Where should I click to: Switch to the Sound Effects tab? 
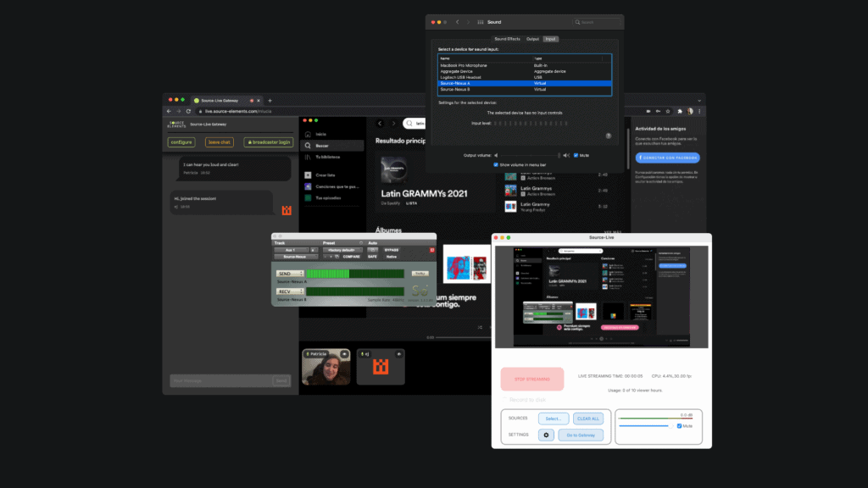click(x=507, y=39)
